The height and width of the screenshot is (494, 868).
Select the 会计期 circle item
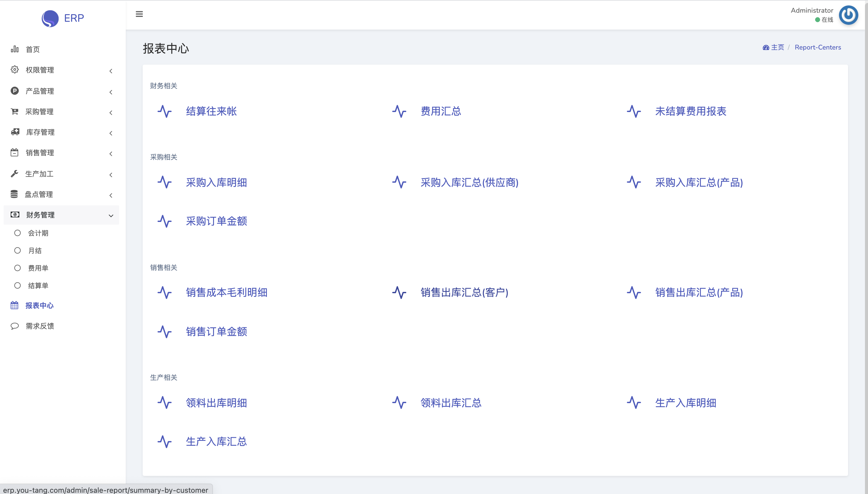tap(18, 233)
